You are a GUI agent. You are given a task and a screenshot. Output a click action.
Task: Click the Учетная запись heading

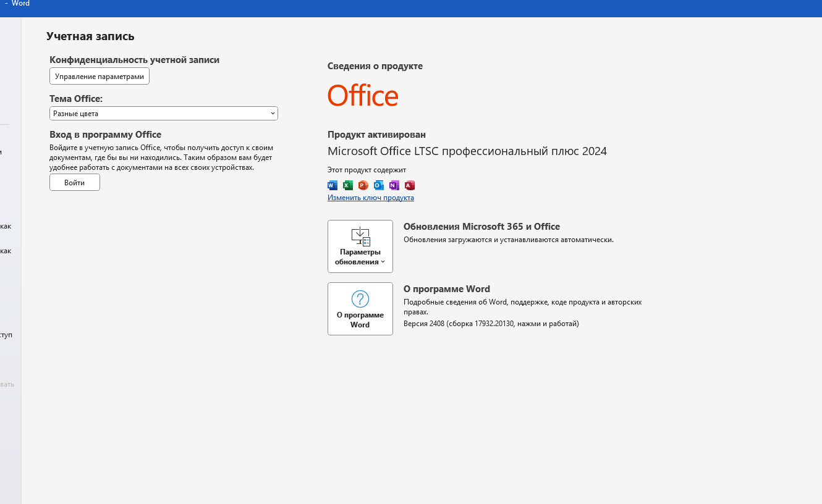pos(90,36)
